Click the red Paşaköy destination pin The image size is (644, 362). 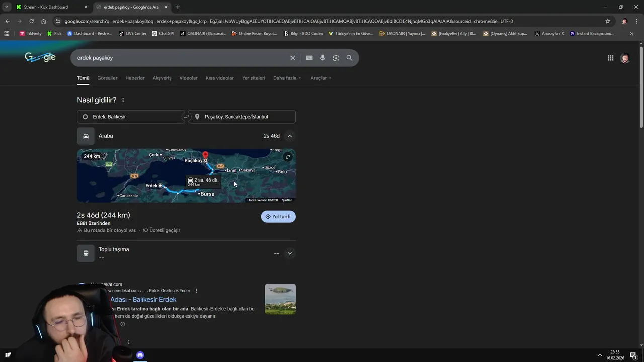[205, 154]
